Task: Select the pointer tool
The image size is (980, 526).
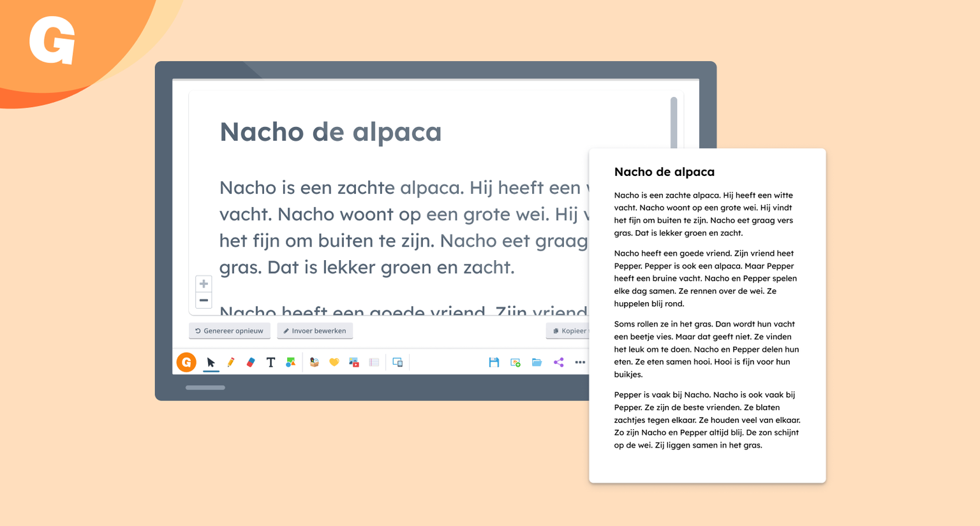Action: coord(211,362)
